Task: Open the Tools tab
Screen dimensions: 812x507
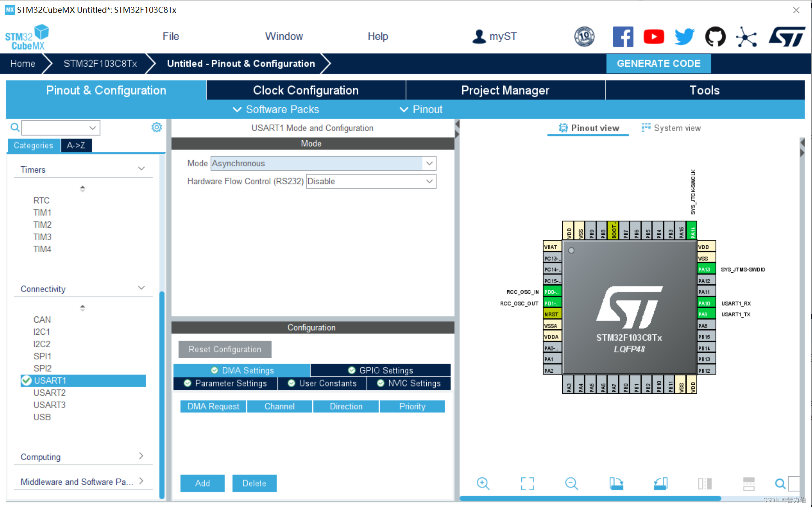Action: (705, 90)
